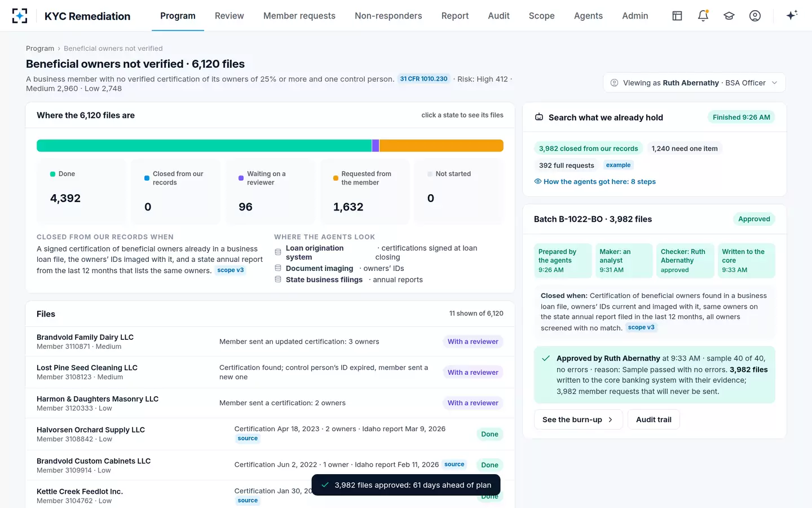The width and height of the screenshot is (812, 508).
Task: Click the sparkle assistant icon
Action: [792, 16]
